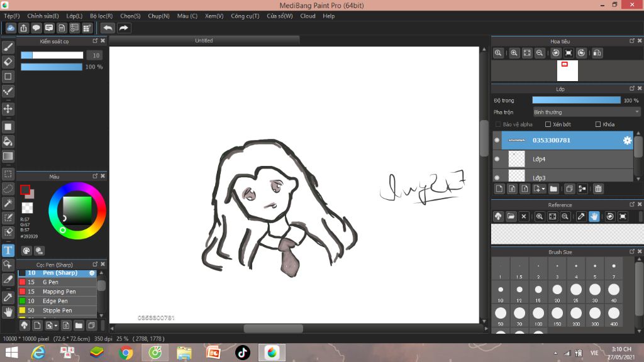
Task: Expand the add-brush dropdown below brush list
Action: pos(56,326)
